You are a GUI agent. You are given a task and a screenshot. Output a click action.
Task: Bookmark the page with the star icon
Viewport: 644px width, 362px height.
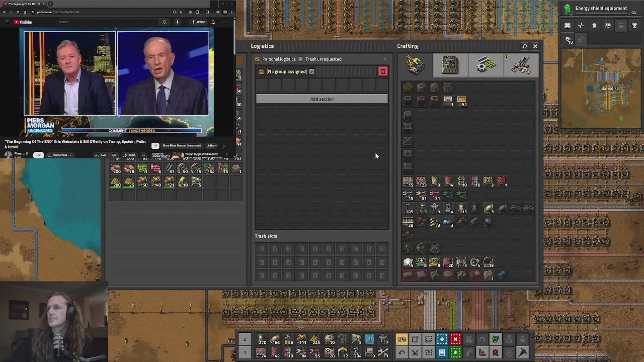(x=181, y=12)
